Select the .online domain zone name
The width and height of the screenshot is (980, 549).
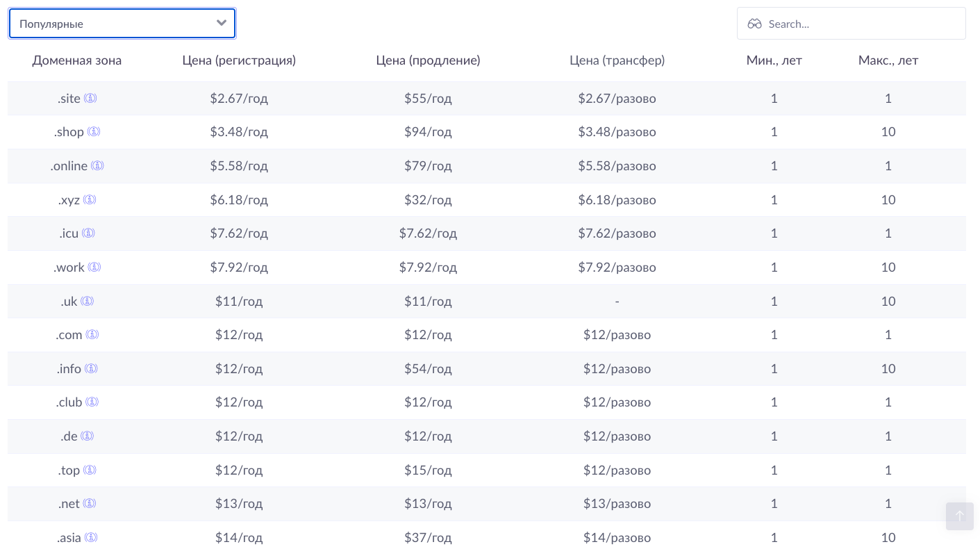pyautogui.click(x=69, y=166)
